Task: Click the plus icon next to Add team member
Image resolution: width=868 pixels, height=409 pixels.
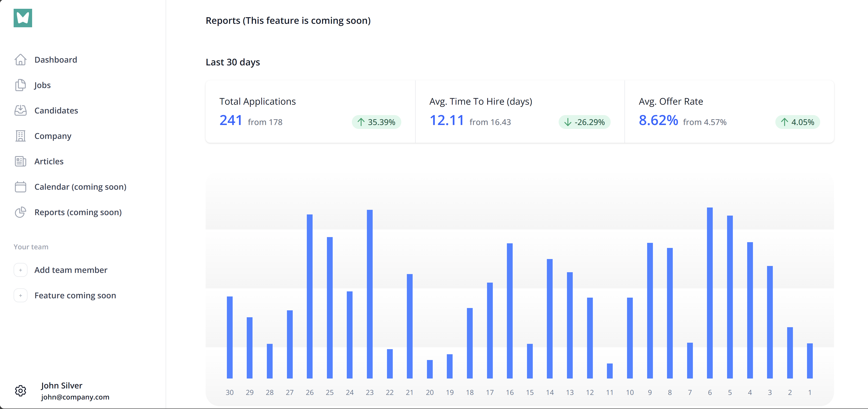Action: [x=21, y=269]
